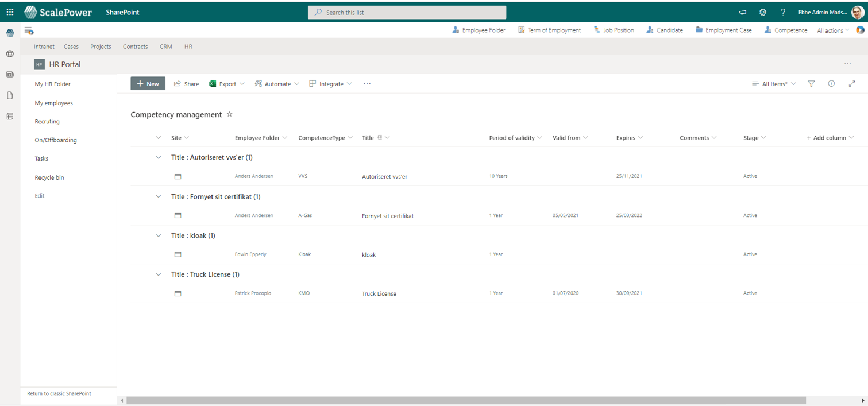Open the settings gear in the top bar

[763, 12]
